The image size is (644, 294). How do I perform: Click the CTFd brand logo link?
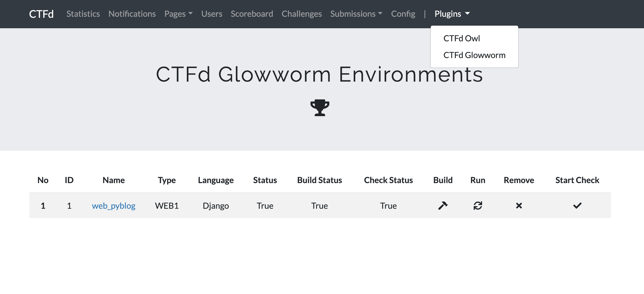[41, 14]
